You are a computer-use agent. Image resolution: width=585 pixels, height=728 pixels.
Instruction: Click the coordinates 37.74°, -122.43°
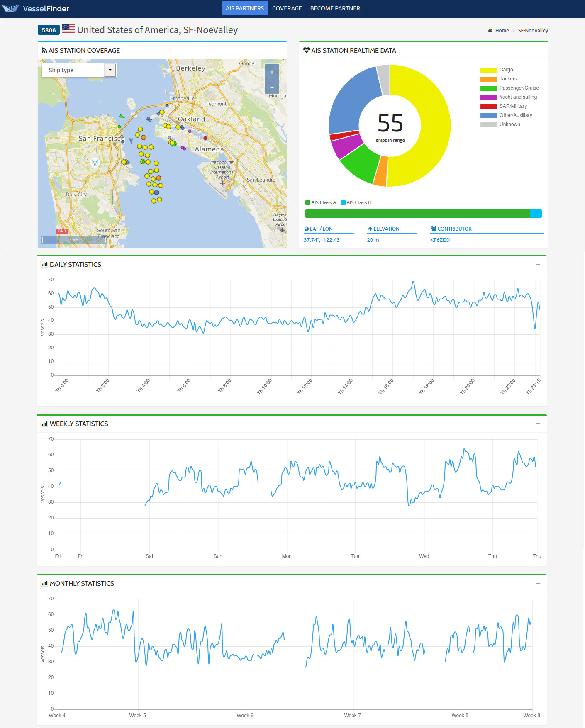(323, 240)
